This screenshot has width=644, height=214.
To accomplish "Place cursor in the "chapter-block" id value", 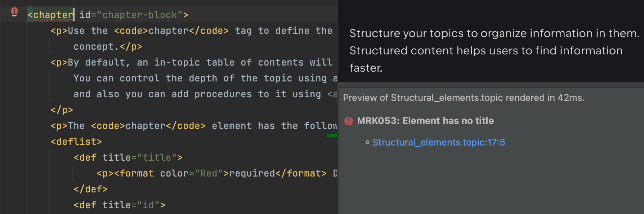I will click(x=140, y=15).
